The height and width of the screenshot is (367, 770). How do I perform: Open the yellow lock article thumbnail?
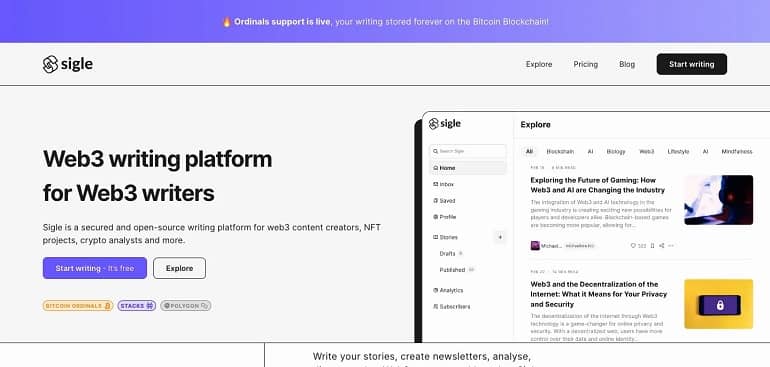[x=718, y=304]
